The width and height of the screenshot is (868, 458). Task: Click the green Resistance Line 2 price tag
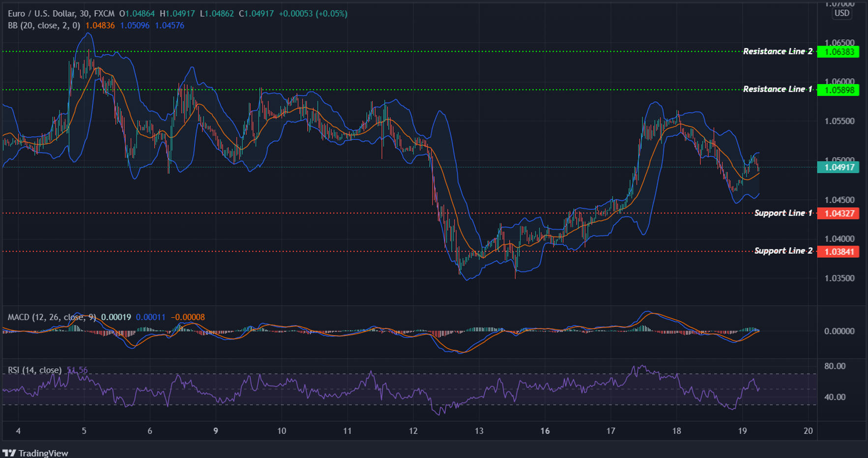pos(838,52)
